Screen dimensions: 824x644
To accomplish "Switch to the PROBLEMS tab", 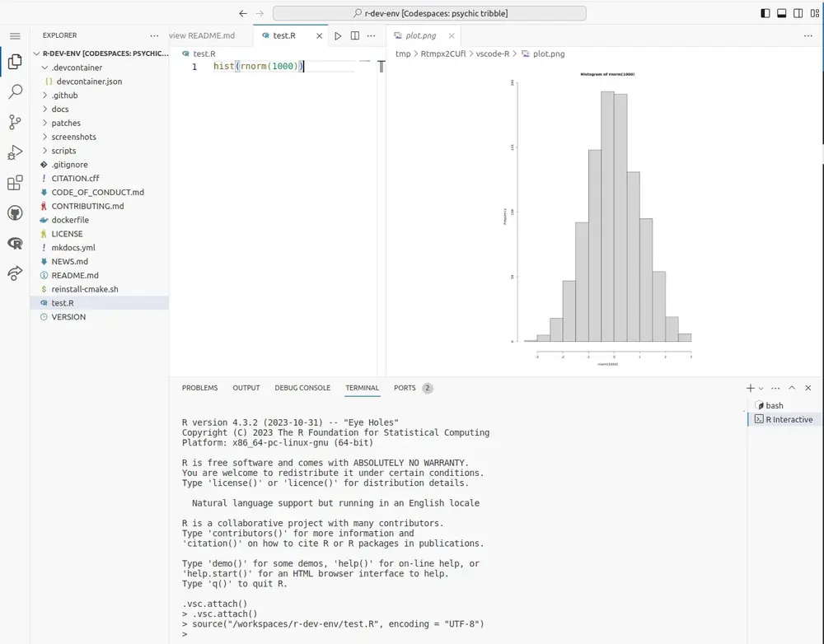I will (199, 388).
